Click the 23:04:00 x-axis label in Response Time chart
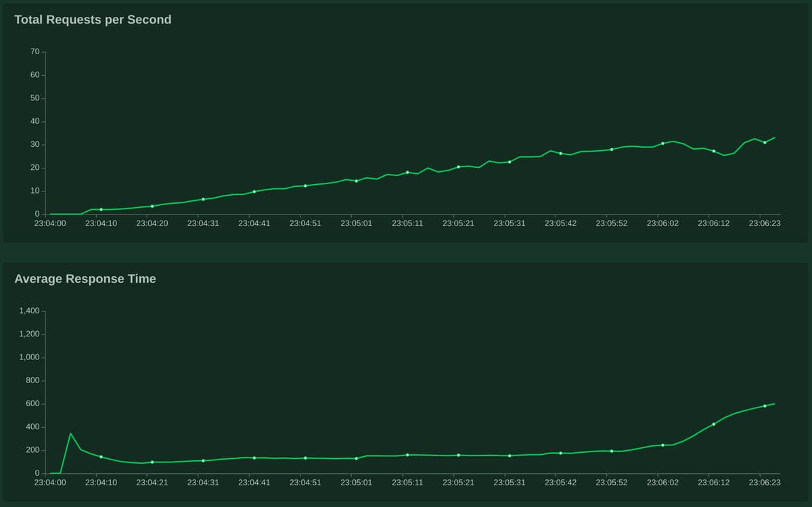Image resolution: width=812 pixels, height=507 pixels. click(x=50, y=483)
